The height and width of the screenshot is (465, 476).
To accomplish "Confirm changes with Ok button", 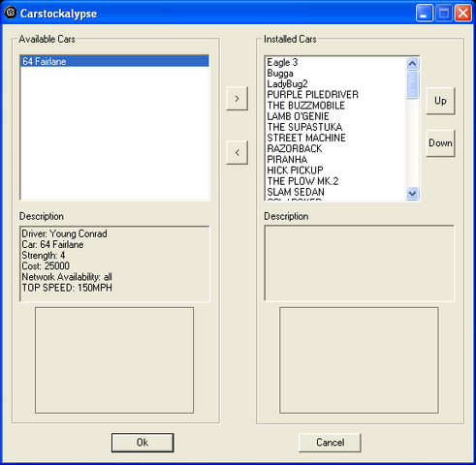I will pos(143,443).
